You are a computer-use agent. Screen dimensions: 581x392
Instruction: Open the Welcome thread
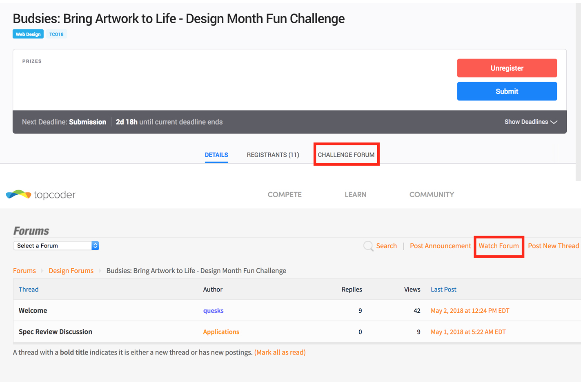pos(33,311)
